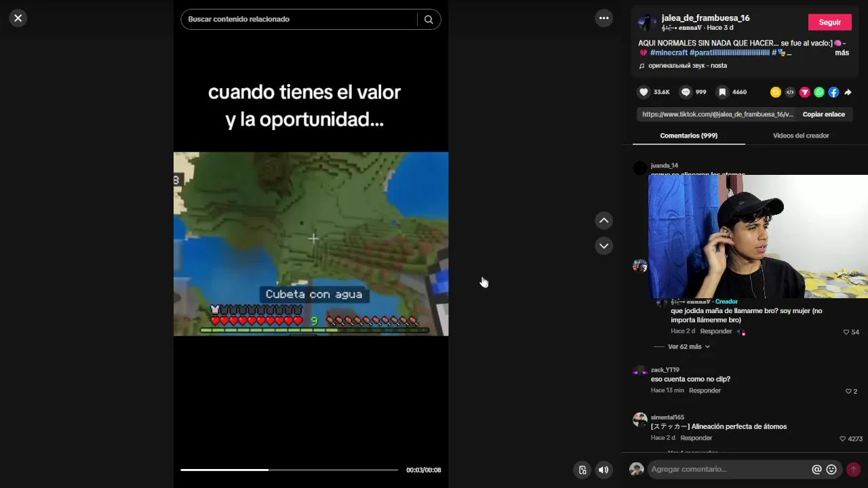Close the video viewer with the X
This screenshot has width=868, height=488.
(18, 18)
